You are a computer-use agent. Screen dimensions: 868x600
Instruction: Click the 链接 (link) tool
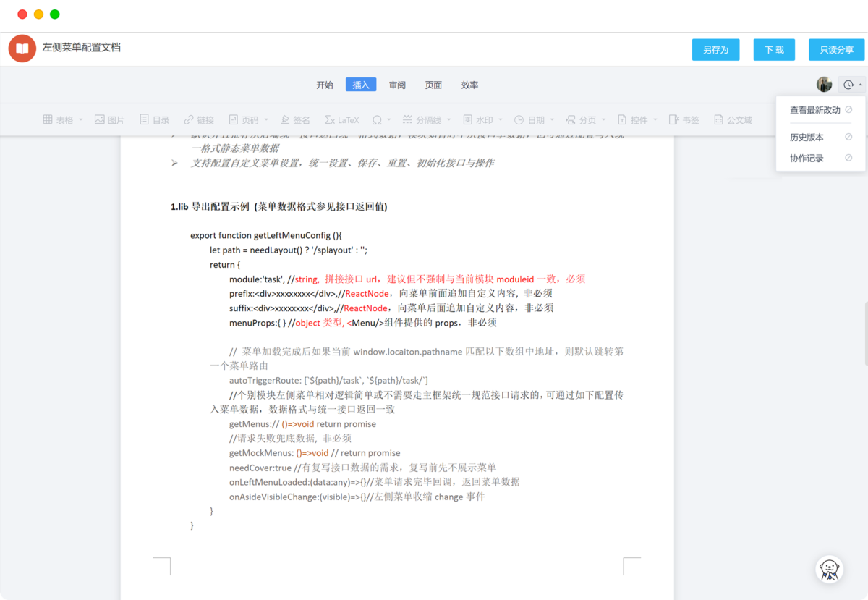click(199, 120)
